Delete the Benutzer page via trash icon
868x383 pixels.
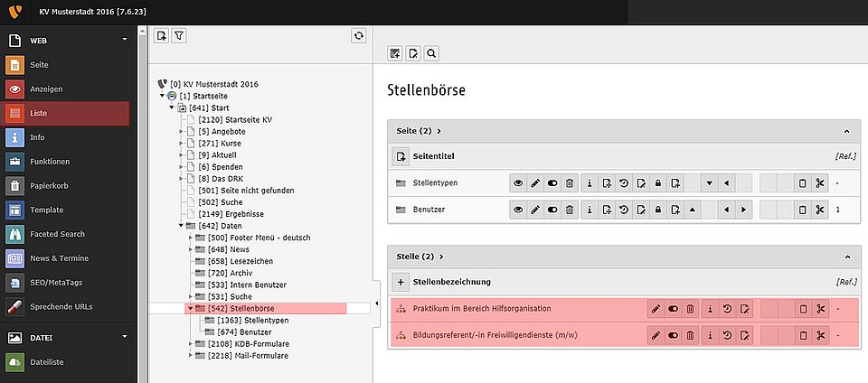point(570,210)
